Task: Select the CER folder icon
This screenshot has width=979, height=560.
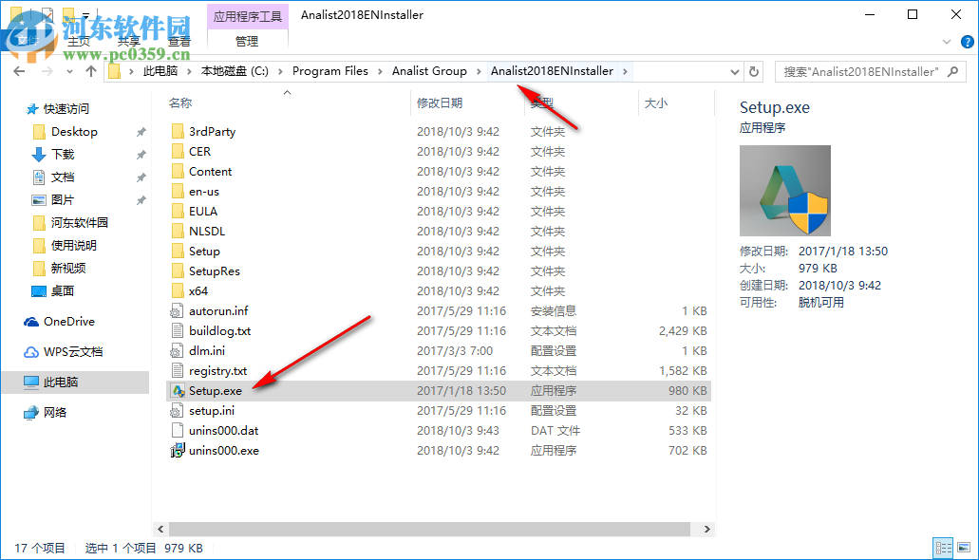Action: [x=178, y=152]
